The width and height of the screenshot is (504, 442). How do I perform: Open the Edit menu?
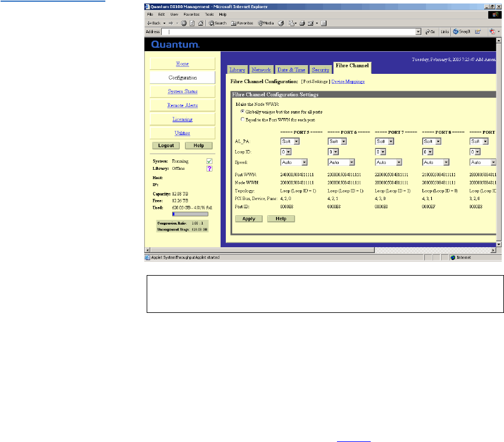pyautogui.click(x=161, y=15)
